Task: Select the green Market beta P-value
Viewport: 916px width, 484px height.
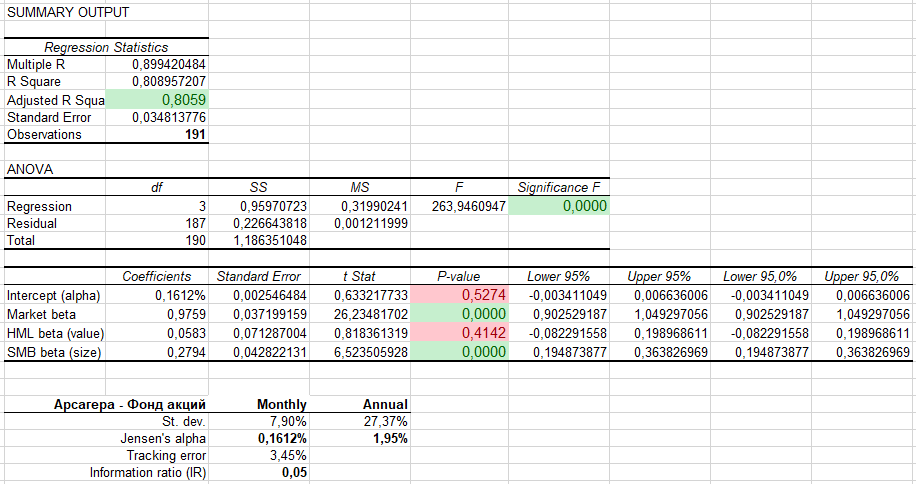Action: (x=459, y=314)
